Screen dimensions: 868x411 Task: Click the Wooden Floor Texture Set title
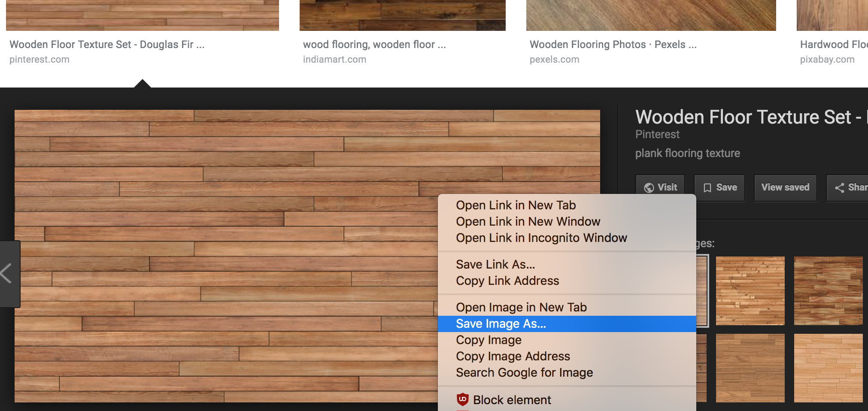[x=751, y=117]
